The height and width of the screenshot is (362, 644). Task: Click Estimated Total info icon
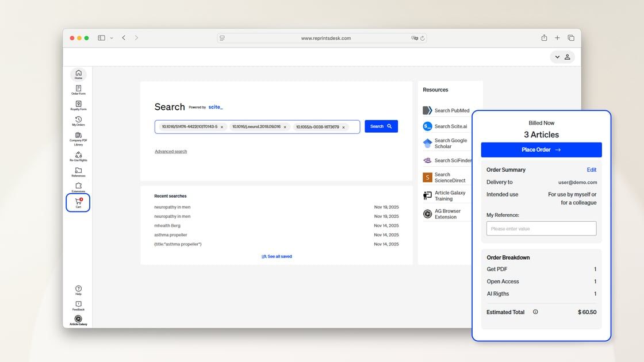pyautogui.click(x=535, y=312)
